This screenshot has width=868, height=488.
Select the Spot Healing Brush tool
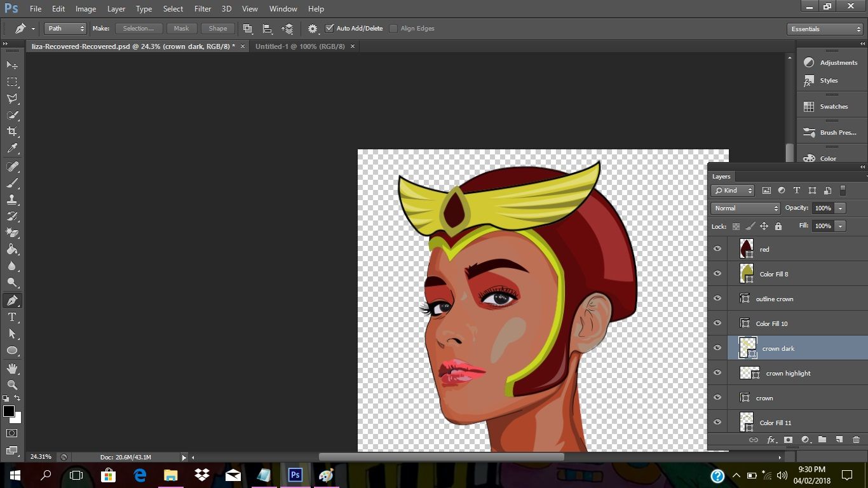tap(12, 166)
